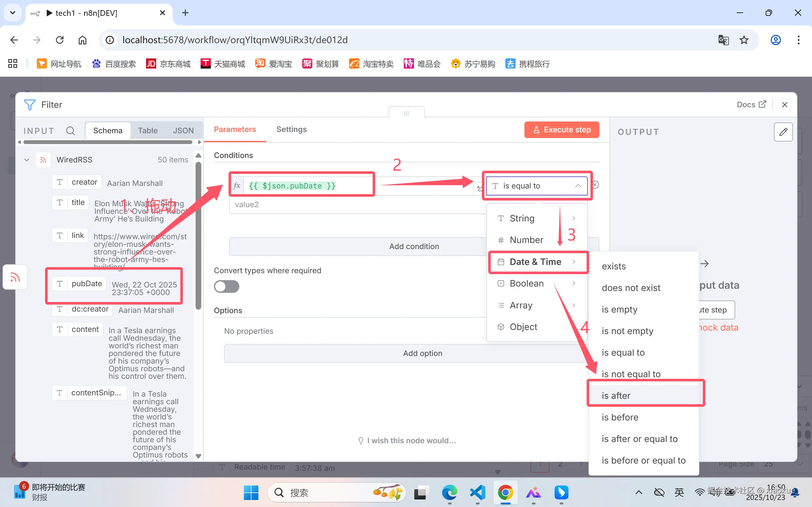Image resolution: width=812 pixels, height=507 pixels.
Task: Toggle Convert types where required switch
Action: pos(227,286)
